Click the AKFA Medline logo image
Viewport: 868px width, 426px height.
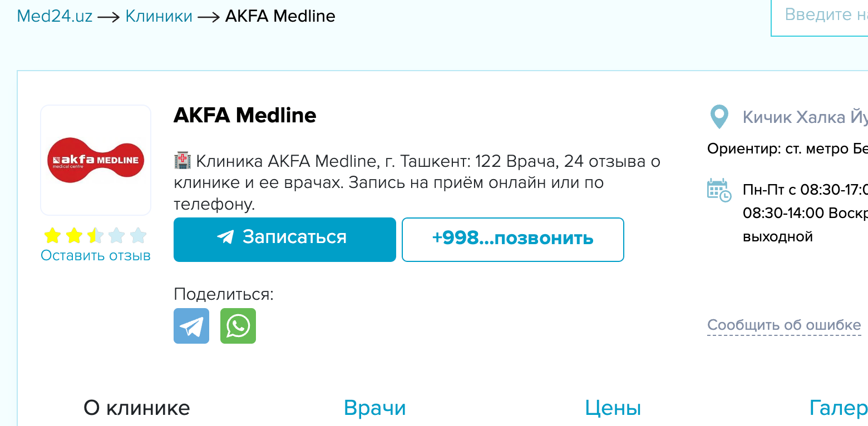tap(96, 160)
